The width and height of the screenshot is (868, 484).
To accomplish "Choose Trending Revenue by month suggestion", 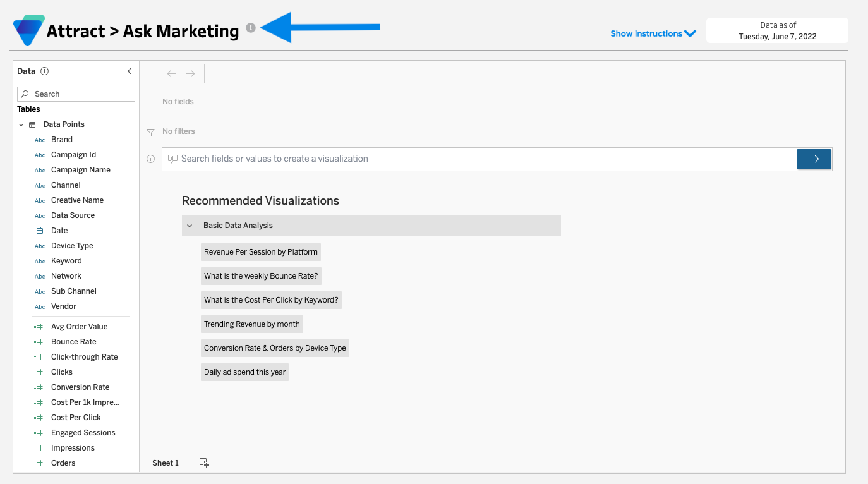I will tap(252, 324).
